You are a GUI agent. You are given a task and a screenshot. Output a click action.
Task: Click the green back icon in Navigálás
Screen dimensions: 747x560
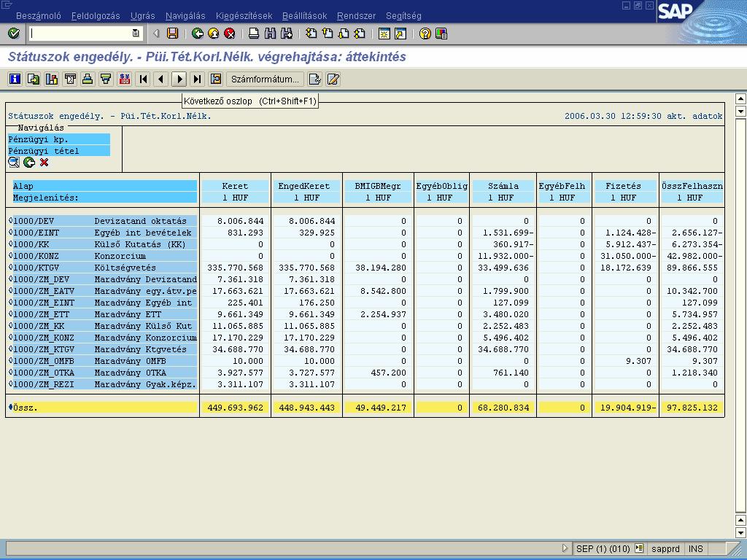tap(29, 163)
